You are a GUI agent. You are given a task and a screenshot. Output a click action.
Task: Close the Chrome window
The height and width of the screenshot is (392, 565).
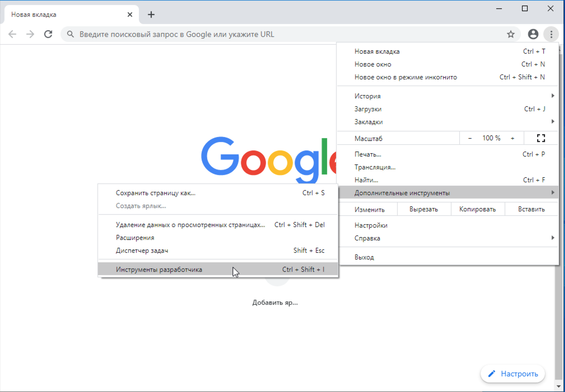click(550, 9)
